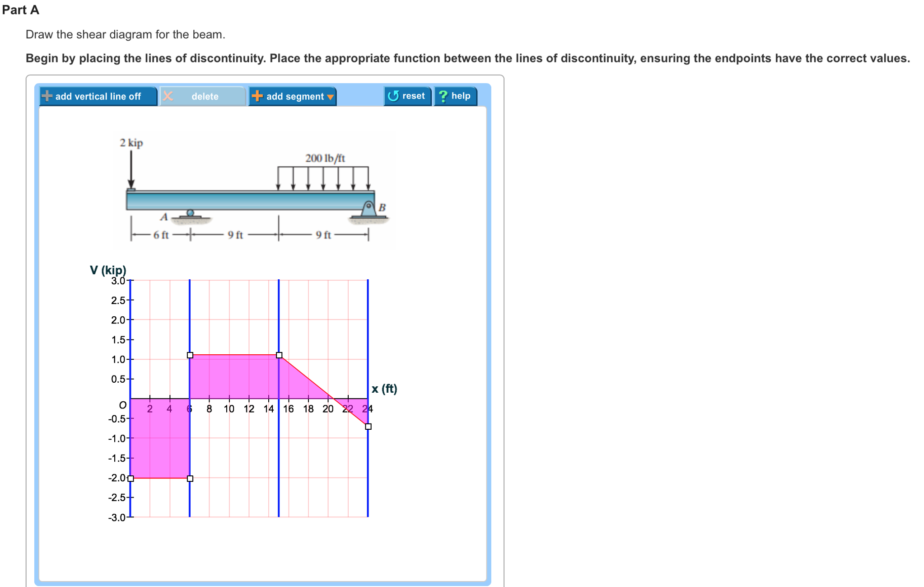Click the '16' x-axis tick label

coord(289,409)
